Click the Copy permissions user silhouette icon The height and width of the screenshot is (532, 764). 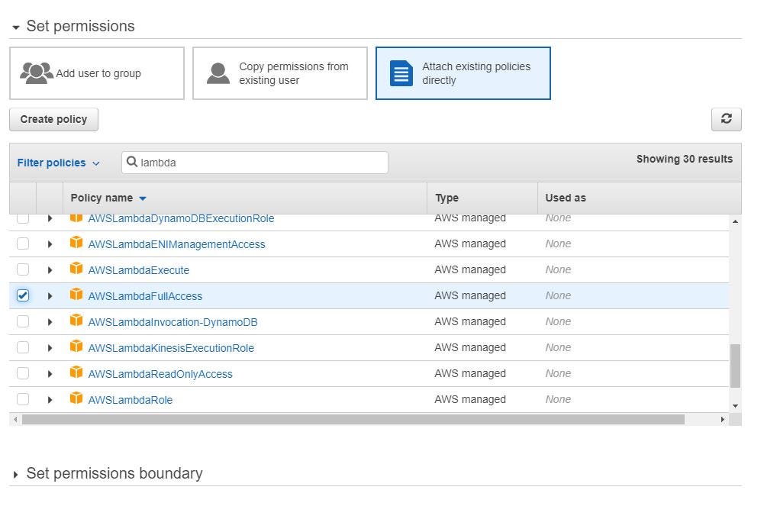[218, 73]
